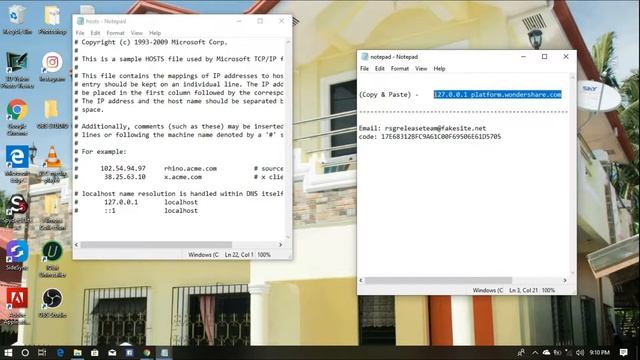Click left arrow of hosts horizontal scrollbar
Viewport: 640px width, 360px height.
(x=76, y=244)
